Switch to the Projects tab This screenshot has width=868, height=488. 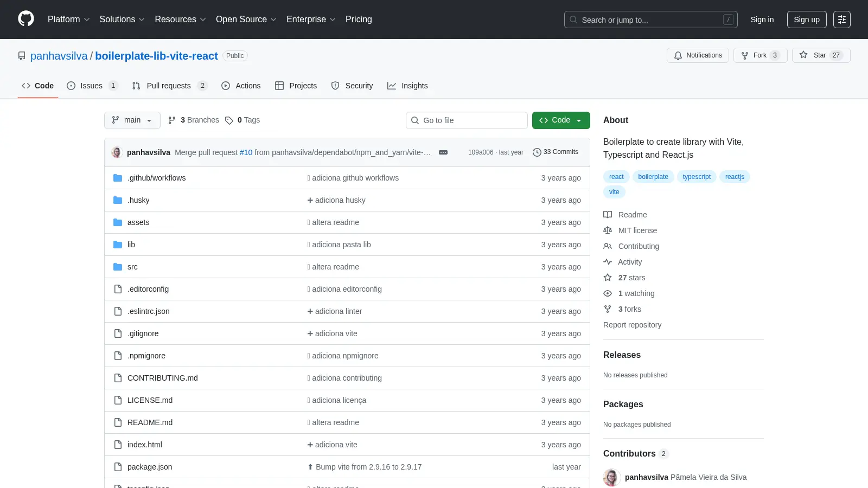[x=296, y=86]
